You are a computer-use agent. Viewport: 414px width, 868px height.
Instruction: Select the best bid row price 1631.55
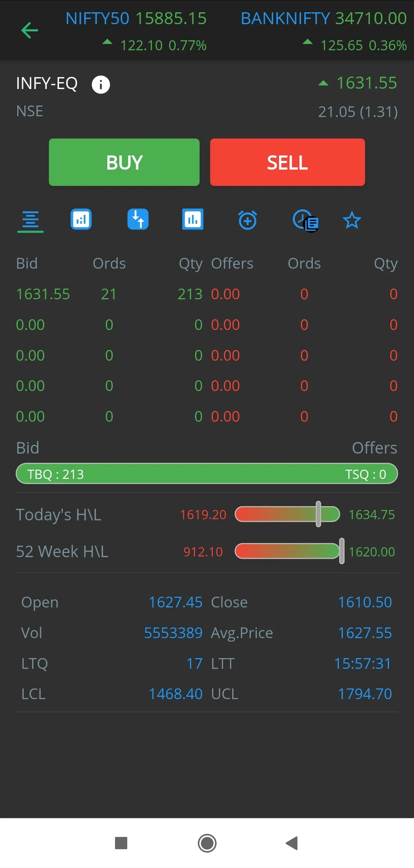[43, 294]
